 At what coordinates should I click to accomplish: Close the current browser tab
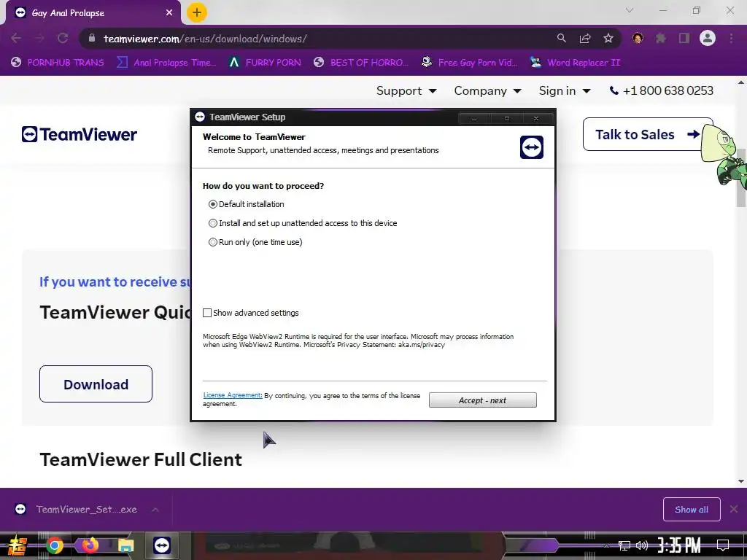point(169,13)
